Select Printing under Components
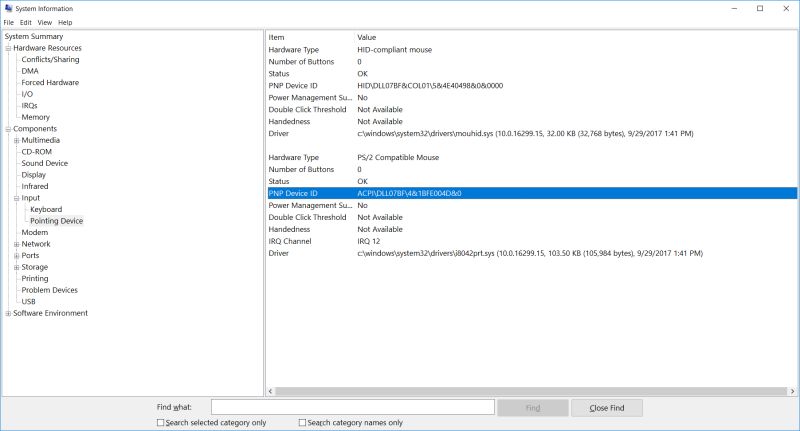The image size is (800, 431). [x=35, y=278]
